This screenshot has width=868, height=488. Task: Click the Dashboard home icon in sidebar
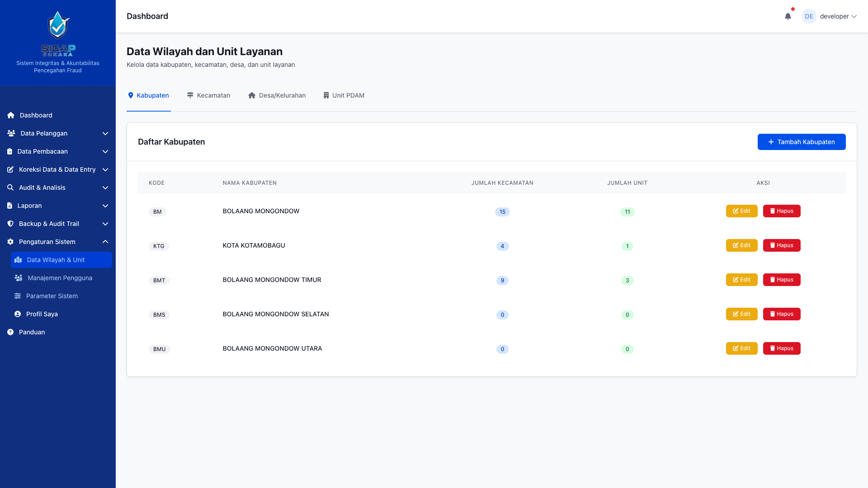coord(11,115)
